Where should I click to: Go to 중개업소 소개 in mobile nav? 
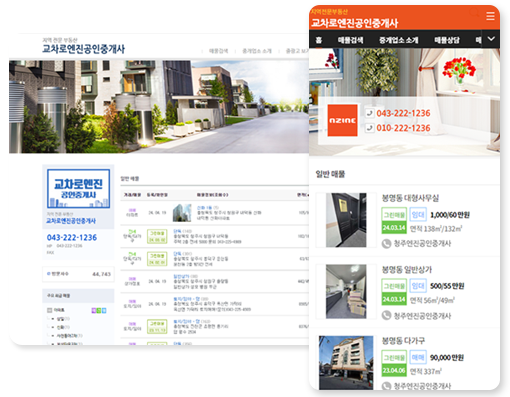pyautogui.click(x=398, y=40)
